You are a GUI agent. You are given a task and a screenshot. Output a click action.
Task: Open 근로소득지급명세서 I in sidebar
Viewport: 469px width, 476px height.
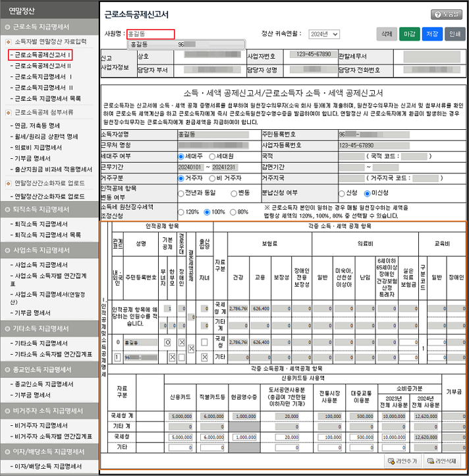[43, 76]
